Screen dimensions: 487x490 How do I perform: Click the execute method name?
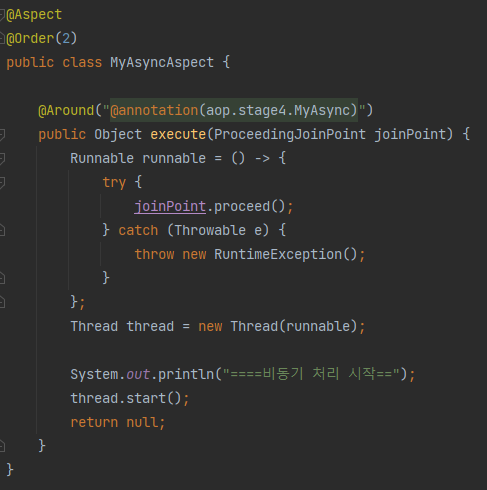point(178,134)
